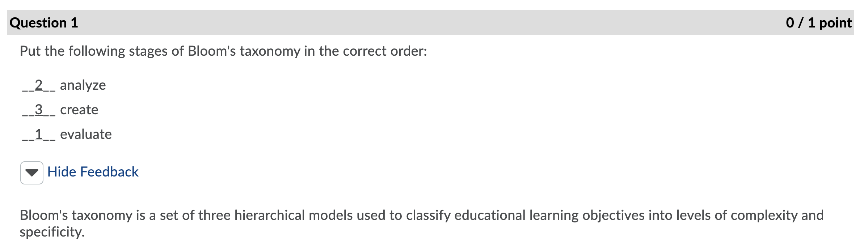The height and width of the screenshot is (251, 868).
Task: Click the Question 1 heading
Action: tap(44, 23)
